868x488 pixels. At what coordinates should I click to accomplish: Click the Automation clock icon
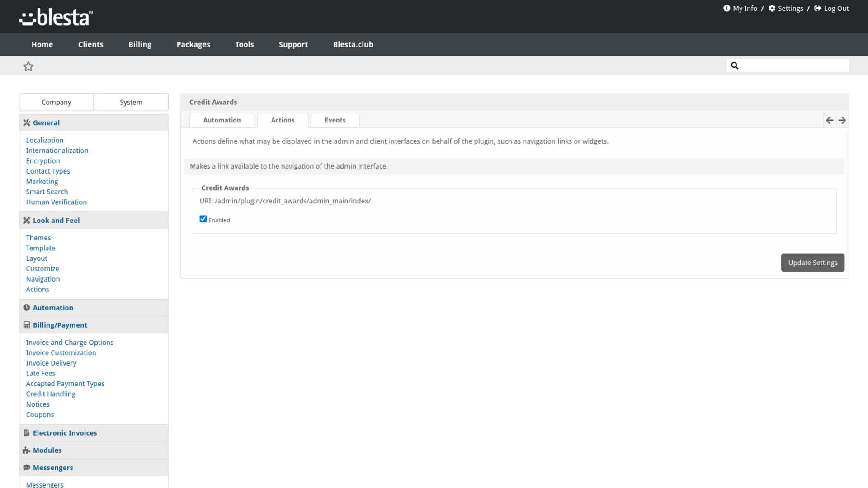click(27, 307)
